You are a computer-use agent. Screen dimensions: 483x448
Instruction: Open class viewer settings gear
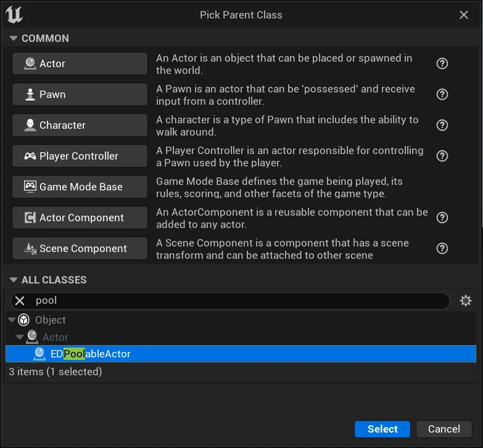[x=466, y=301]
